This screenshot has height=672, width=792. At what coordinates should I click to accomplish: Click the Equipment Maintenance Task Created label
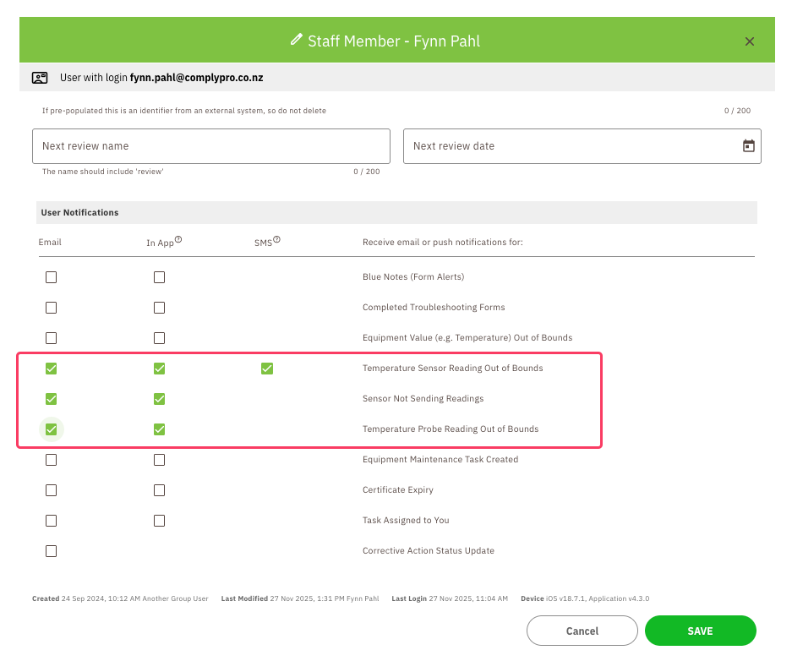click(440, 459)
